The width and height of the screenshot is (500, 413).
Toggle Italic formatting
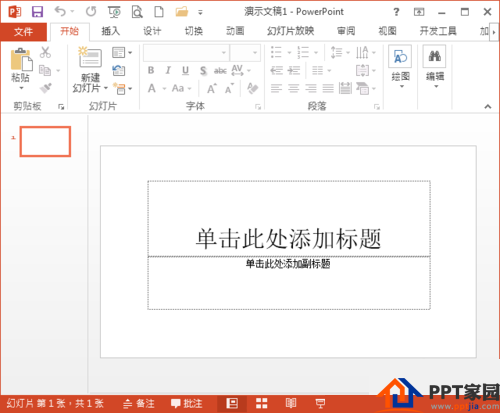click(x=168, y=70)
